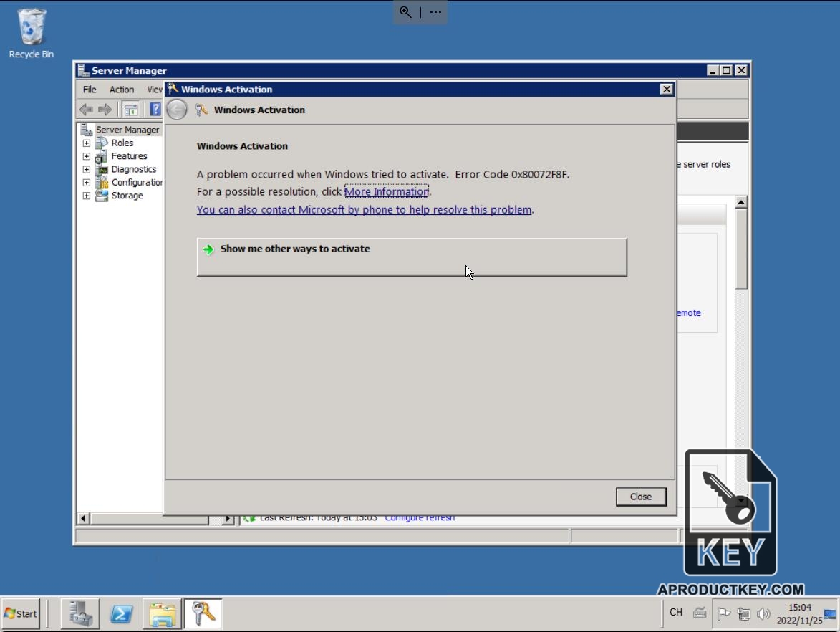The height and width of the screenshot is (632, 840).
Task: Click vertical scrollbar thumb in Server Manager
Action: click(741, 249)
